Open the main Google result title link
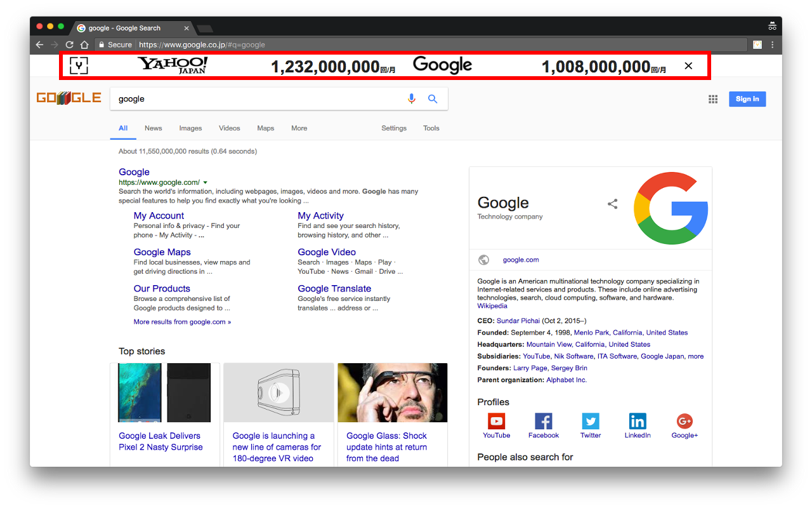Viewport: 812px width, 508px height. tap(134, 172)
